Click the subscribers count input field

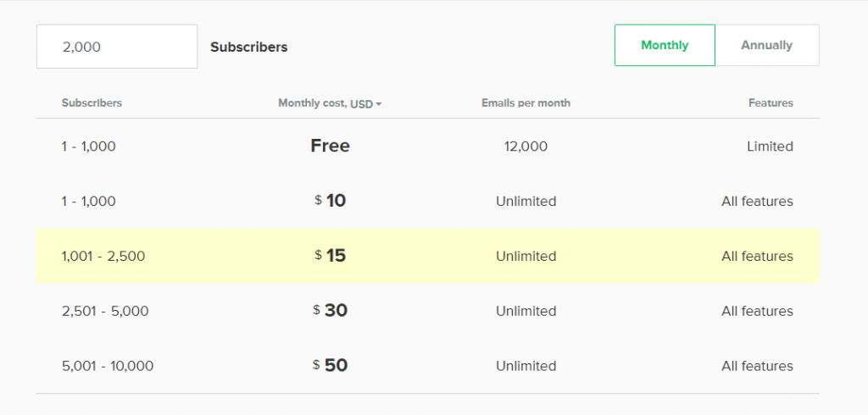click(117, 47)
